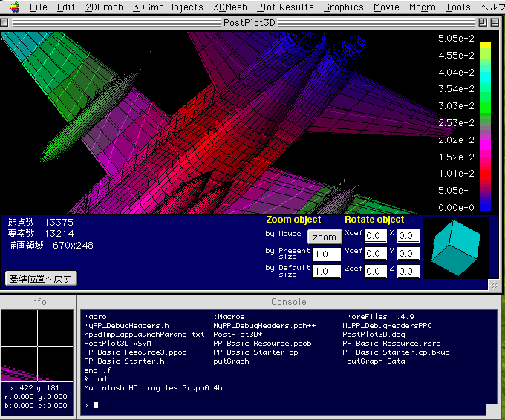Click the 描画領域 670x248 text
The height and width of the screenshot is (420, 505).
50,245
